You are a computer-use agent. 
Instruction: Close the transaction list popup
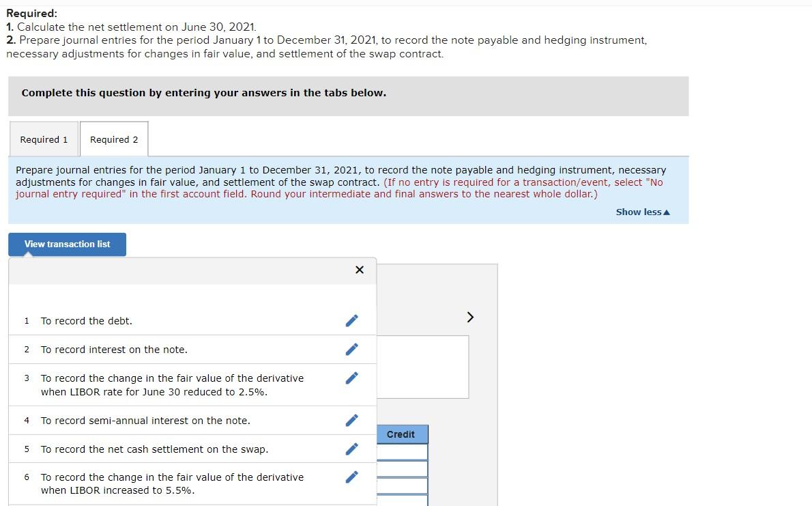(x=360, y=270)
